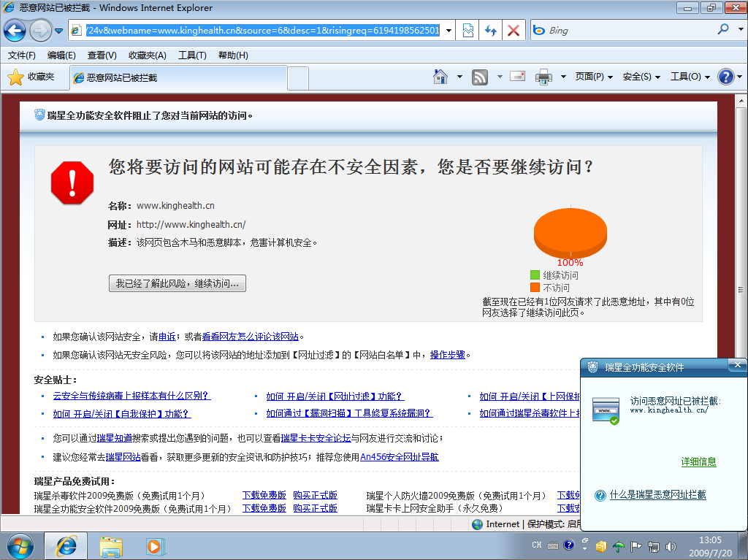Open the recent pages dropdown arrow
This screenshot has height=560, width=748.
coord(58,31)
